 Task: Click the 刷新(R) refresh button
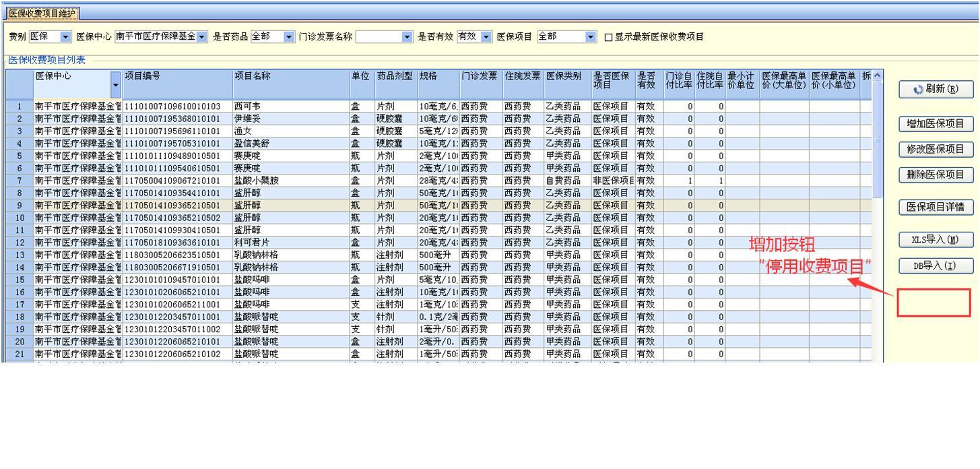(937, 89)
